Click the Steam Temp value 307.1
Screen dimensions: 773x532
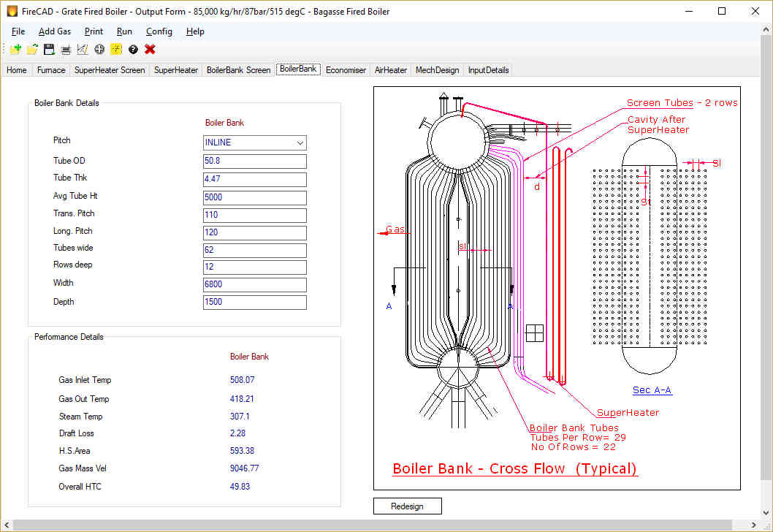[x=240, y=417]
